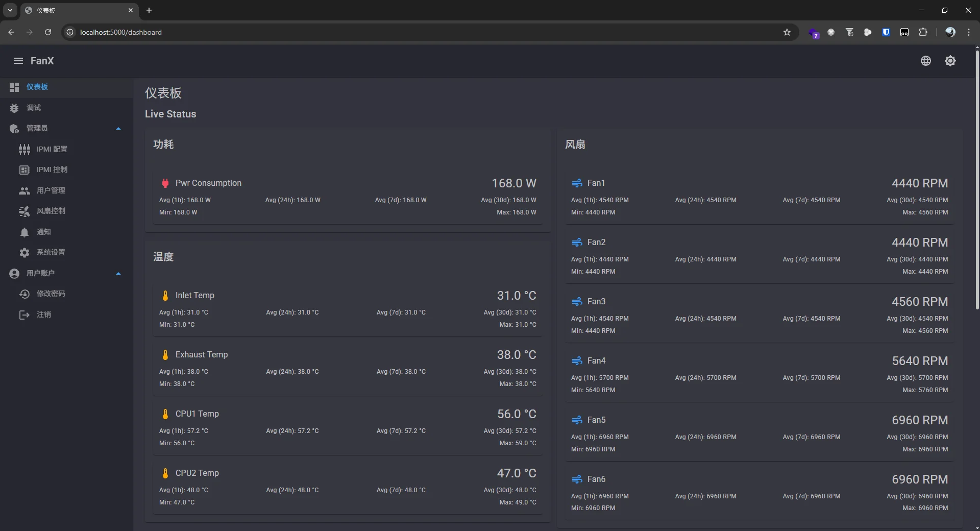The width and height of the screenshot is (980, 531).
Task: Click the dashboard grid icon in sidebar
Action: (14, 87)
